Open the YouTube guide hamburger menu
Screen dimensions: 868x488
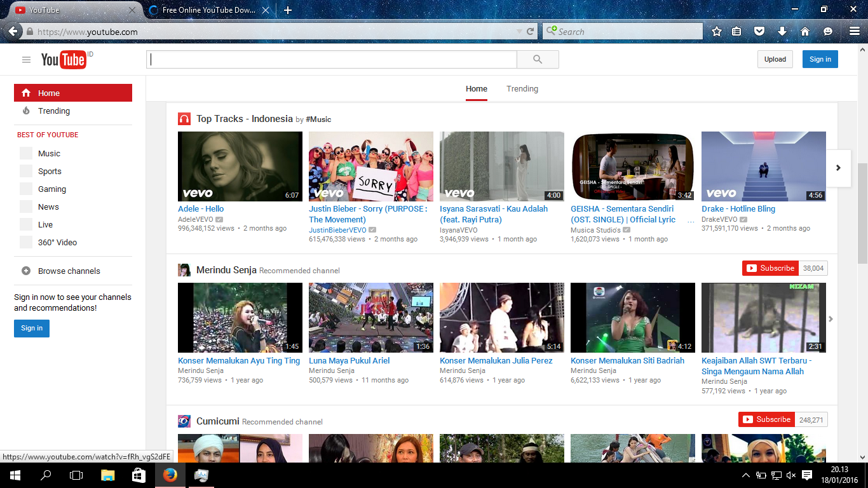point(26,60)
